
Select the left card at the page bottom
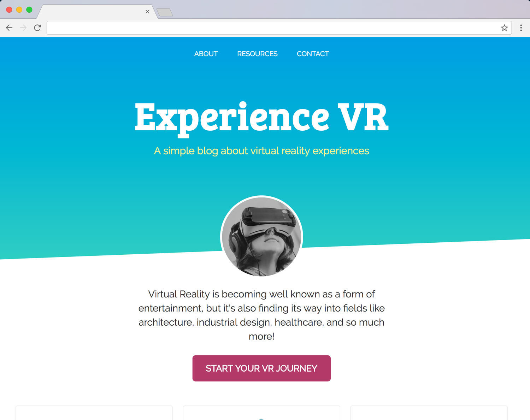coord(94,413)
